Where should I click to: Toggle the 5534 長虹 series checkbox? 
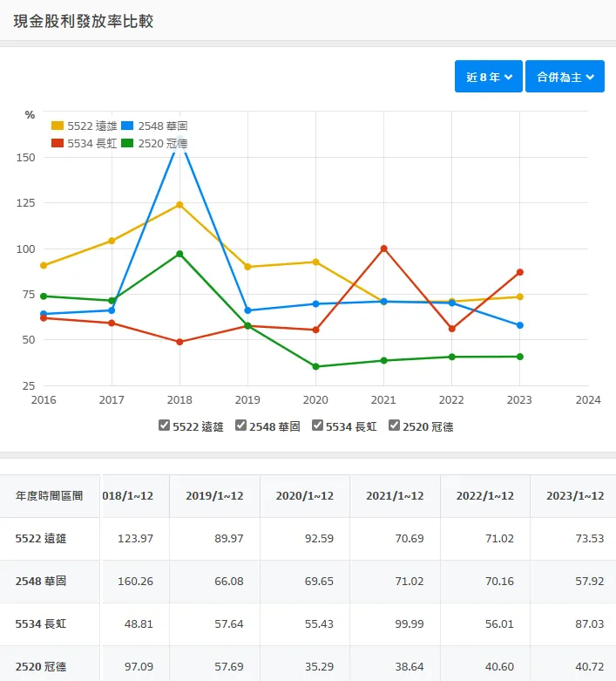coord(317,426)
